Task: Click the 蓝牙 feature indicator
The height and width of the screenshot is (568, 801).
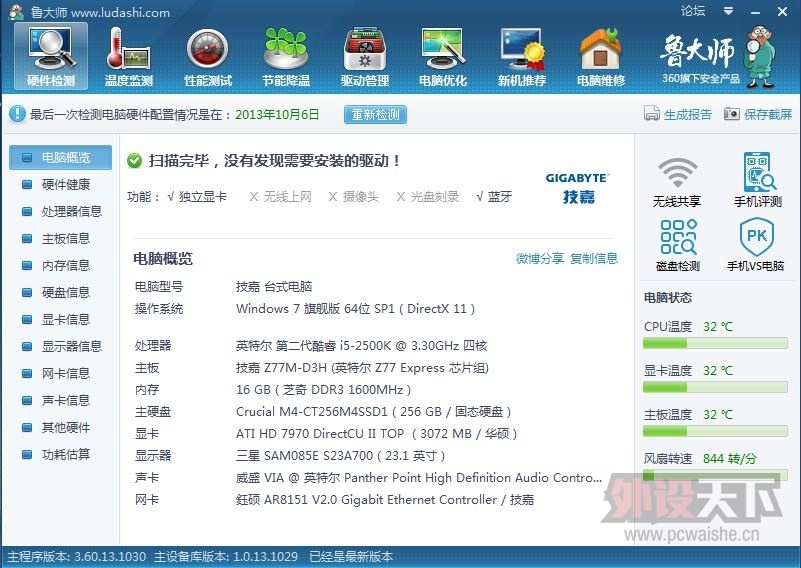Action: [494, 197]
